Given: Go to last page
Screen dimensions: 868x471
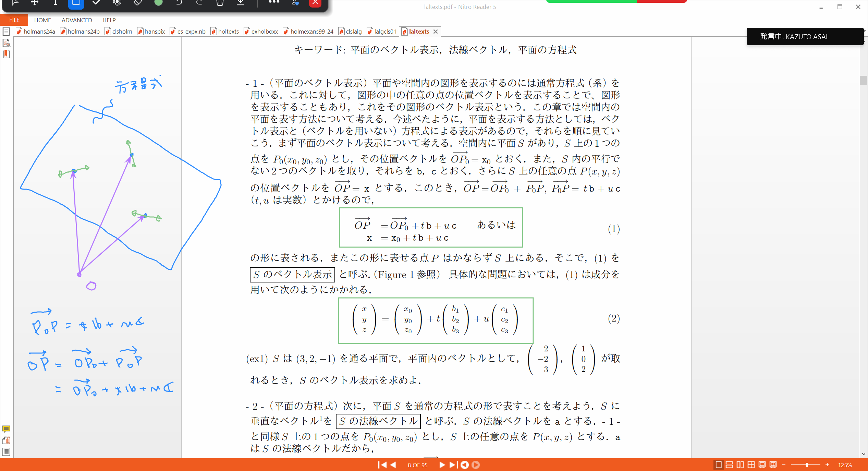Looking at the screenshot, I should pyautogui.click(x=453, y=465).
